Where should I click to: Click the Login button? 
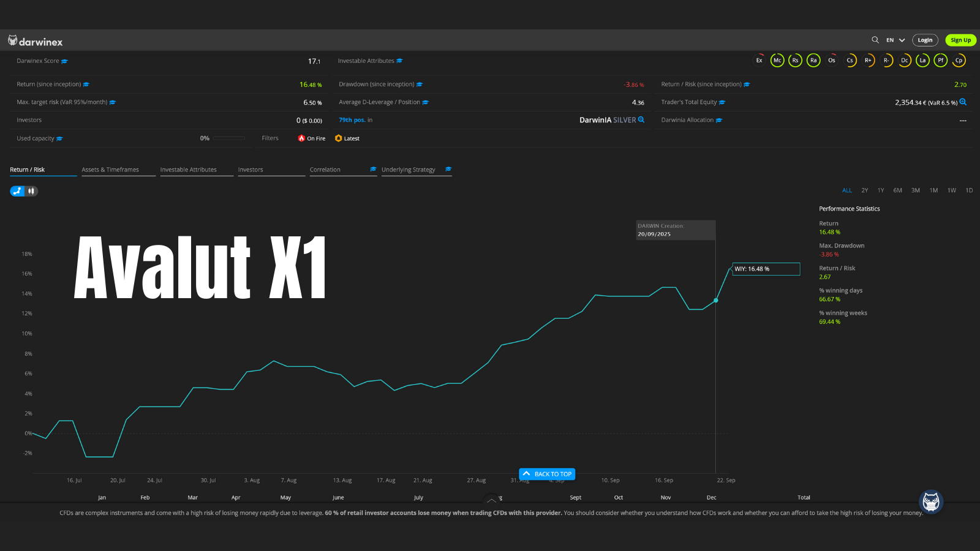pyautogui.click(x=925, y=40)
